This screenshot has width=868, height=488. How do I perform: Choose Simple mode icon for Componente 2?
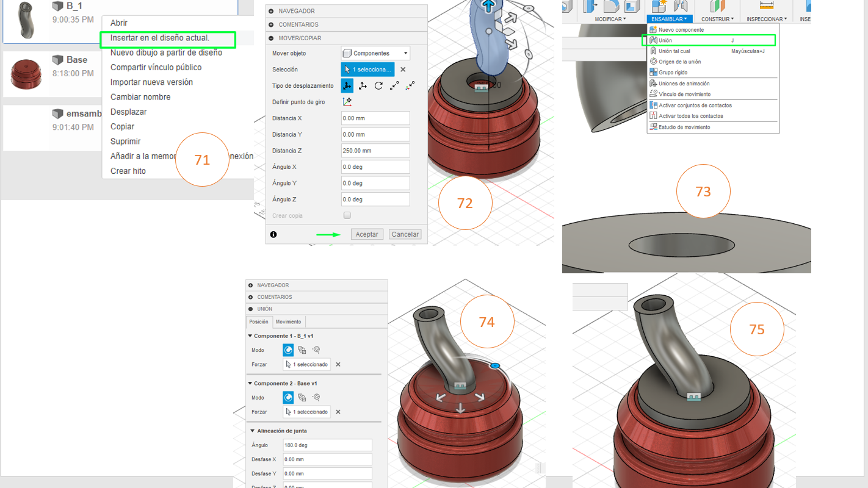[288, 398]
